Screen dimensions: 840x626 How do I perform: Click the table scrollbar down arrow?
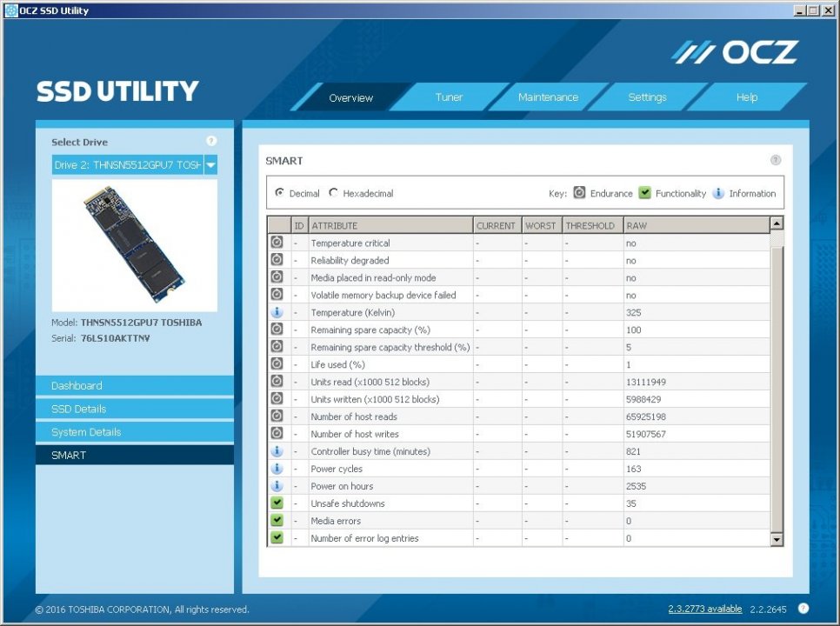click(x=777, y=539)
